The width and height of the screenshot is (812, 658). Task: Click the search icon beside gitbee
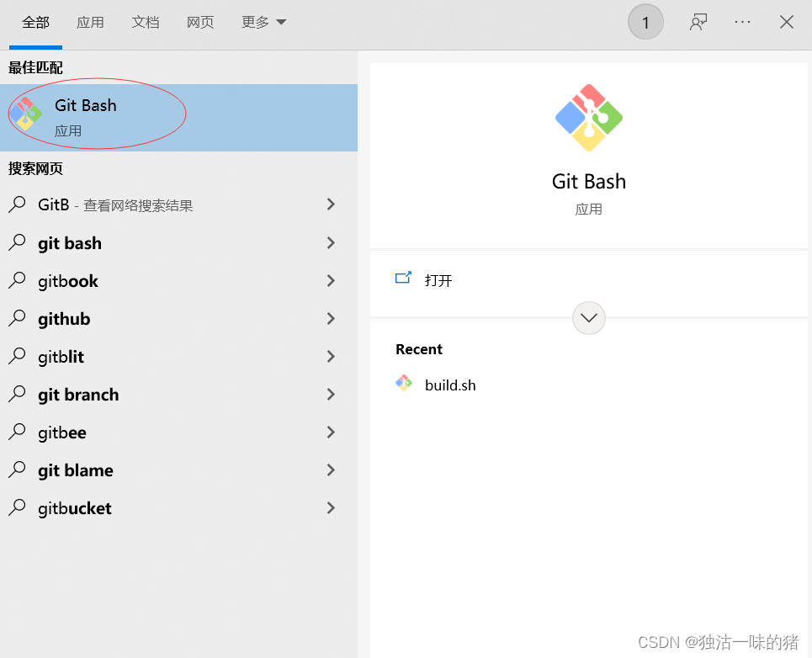point(17,432)
